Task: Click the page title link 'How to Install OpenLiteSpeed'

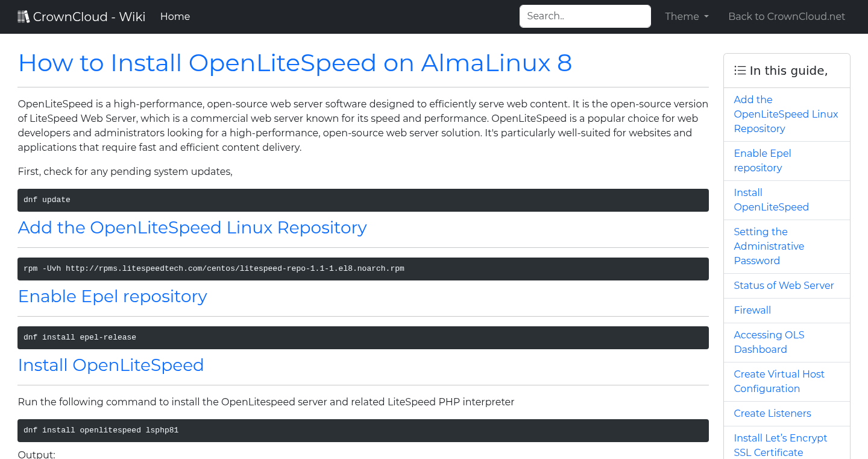Action: click(295, 63)
